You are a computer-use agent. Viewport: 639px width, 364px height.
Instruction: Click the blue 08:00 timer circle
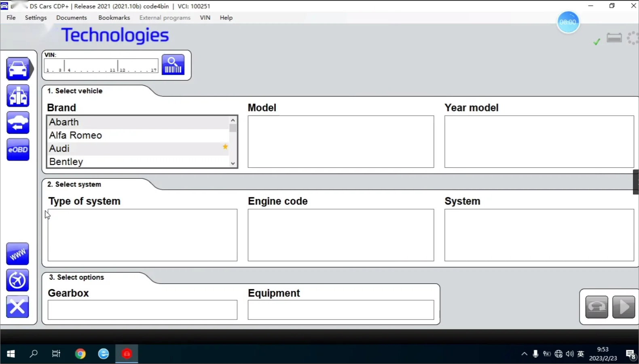568,22
